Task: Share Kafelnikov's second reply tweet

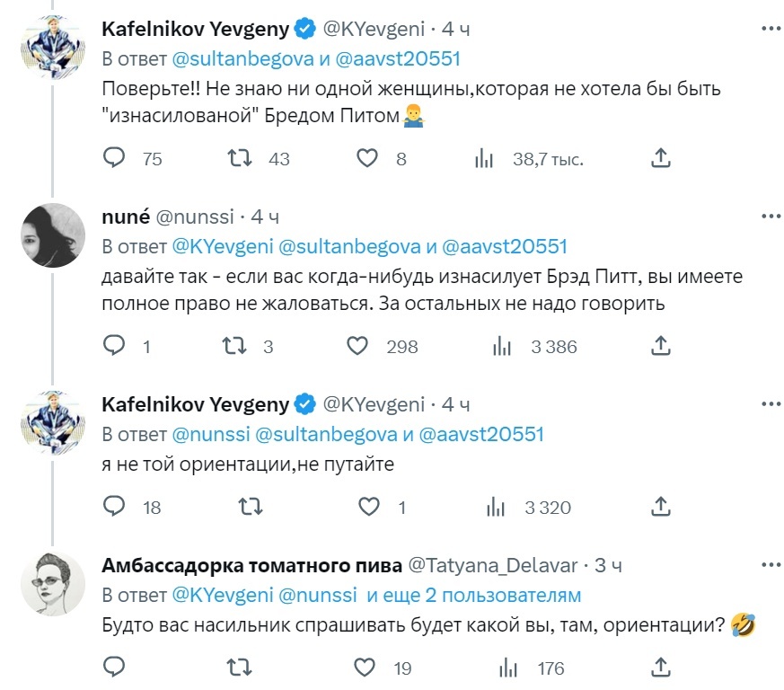Action: pyautogui.click(x=660, y=507)
